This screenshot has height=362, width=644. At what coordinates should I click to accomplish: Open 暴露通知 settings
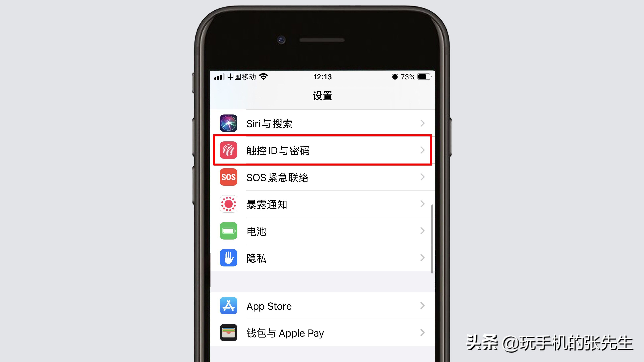pos(322,204)
